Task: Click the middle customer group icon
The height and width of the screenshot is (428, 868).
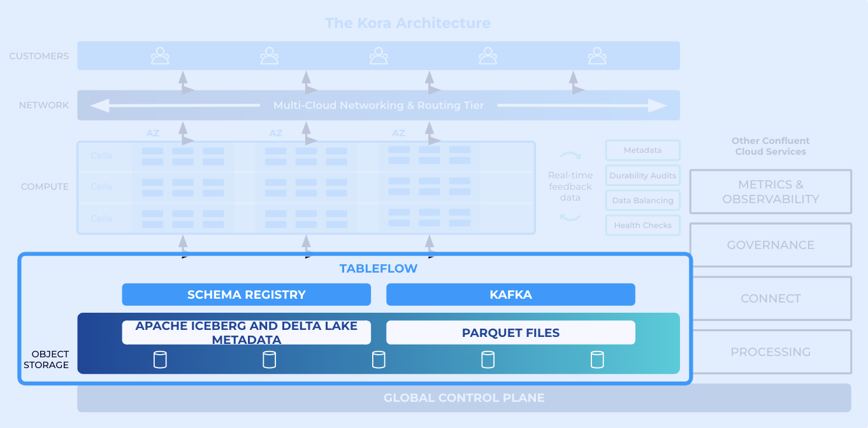Action: (379, 56)
